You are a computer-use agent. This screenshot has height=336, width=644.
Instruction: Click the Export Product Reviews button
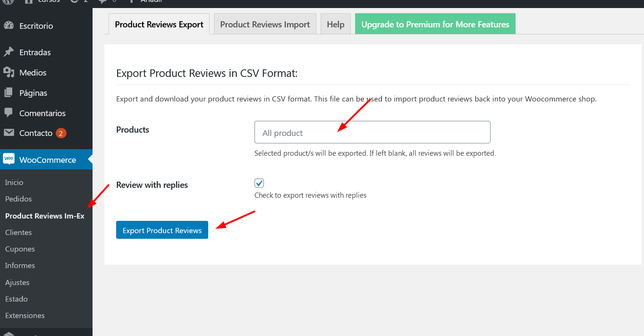click(x=162, y=230)
